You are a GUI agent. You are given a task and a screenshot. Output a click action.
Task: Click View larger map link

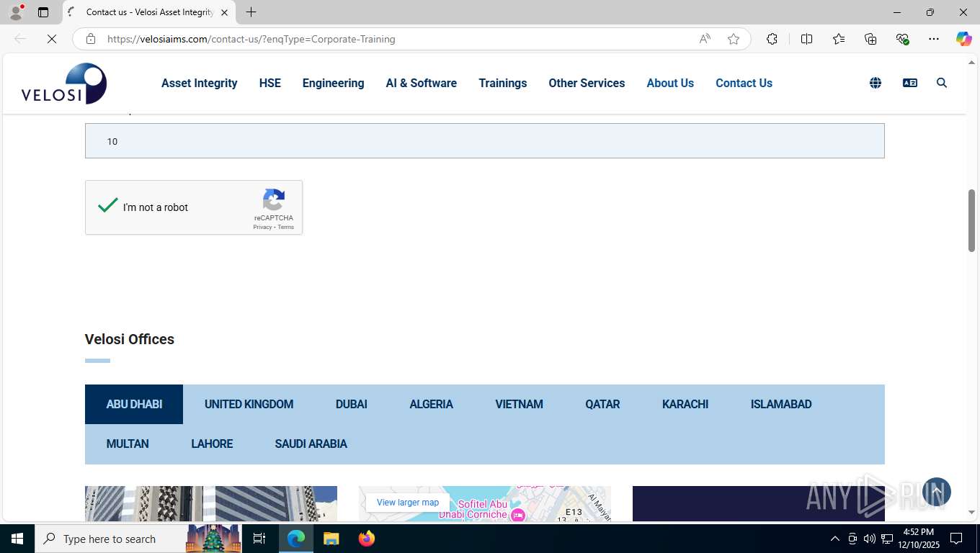(408, 503)
